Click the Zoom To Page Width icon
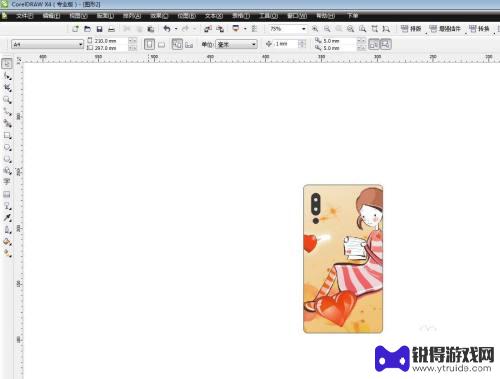Image resolution: width=500 pixels, height=379 pixels. [374, 29]
